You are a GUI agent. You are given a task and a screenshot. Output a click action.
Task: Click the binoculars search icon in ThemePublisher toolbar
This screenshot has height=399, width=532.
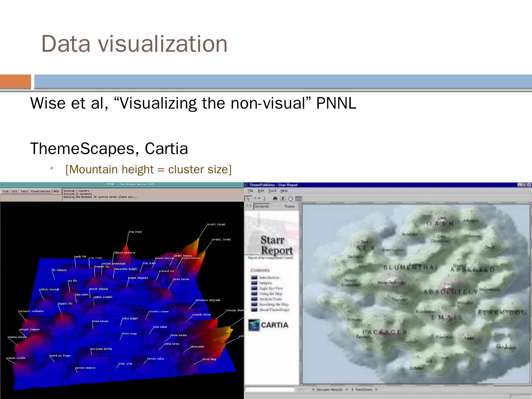point(276,198)
